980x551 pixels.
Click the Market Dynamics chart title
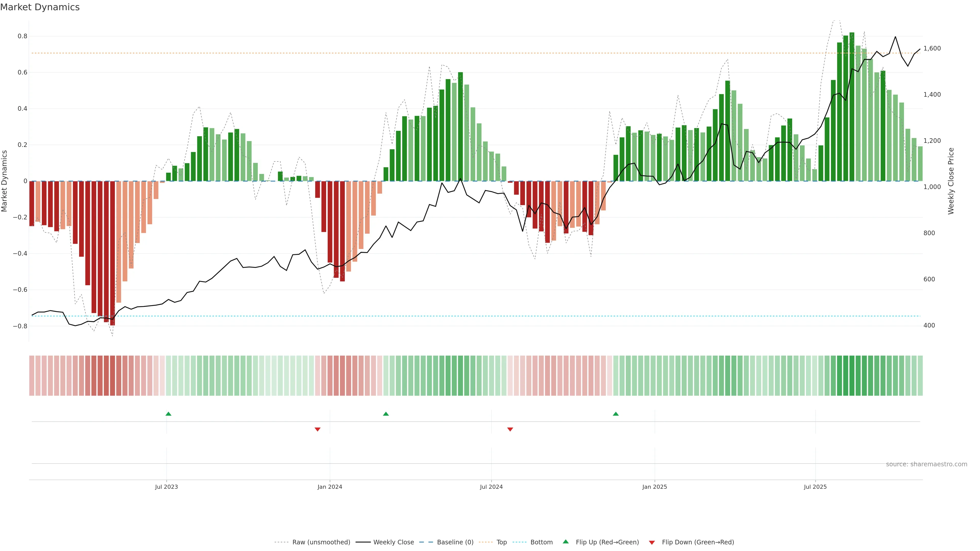(40, 7)
